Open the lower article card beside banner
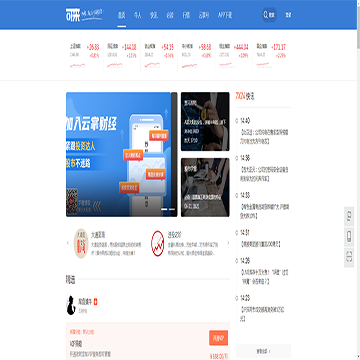 tap(205, 187)
